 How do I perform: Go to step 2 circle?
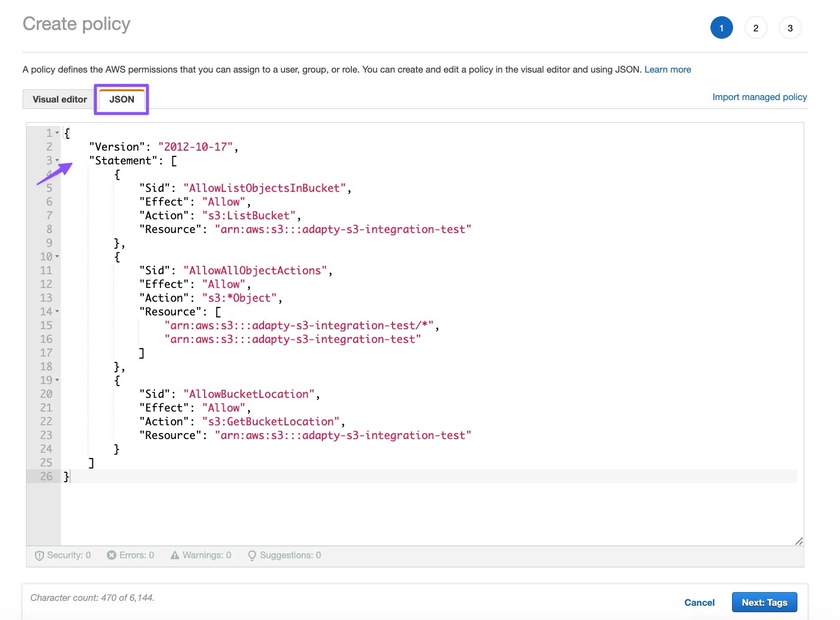pyautogui.click(x=756, y=28)
